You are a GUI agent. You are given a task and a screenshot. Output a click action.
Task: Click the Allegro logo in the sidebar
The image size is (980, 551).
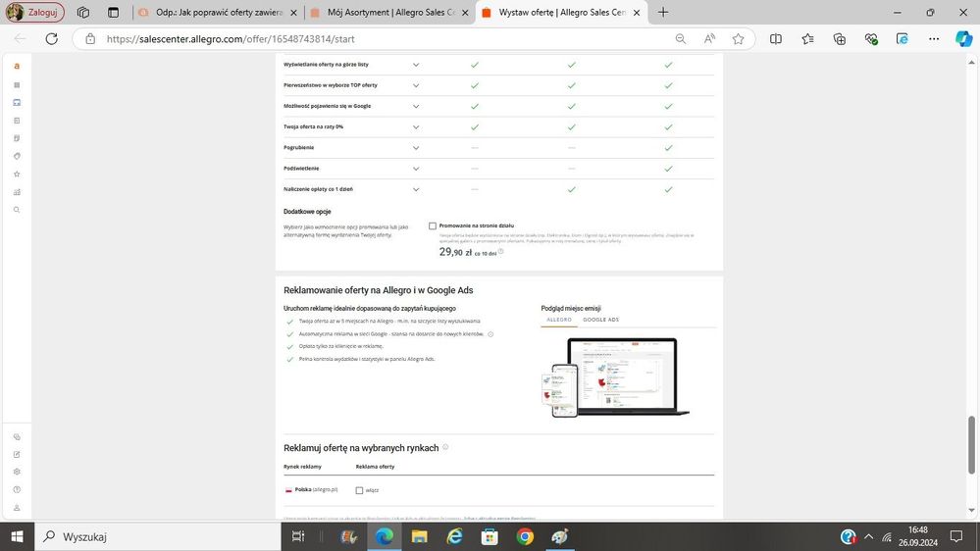pos(17,67)
